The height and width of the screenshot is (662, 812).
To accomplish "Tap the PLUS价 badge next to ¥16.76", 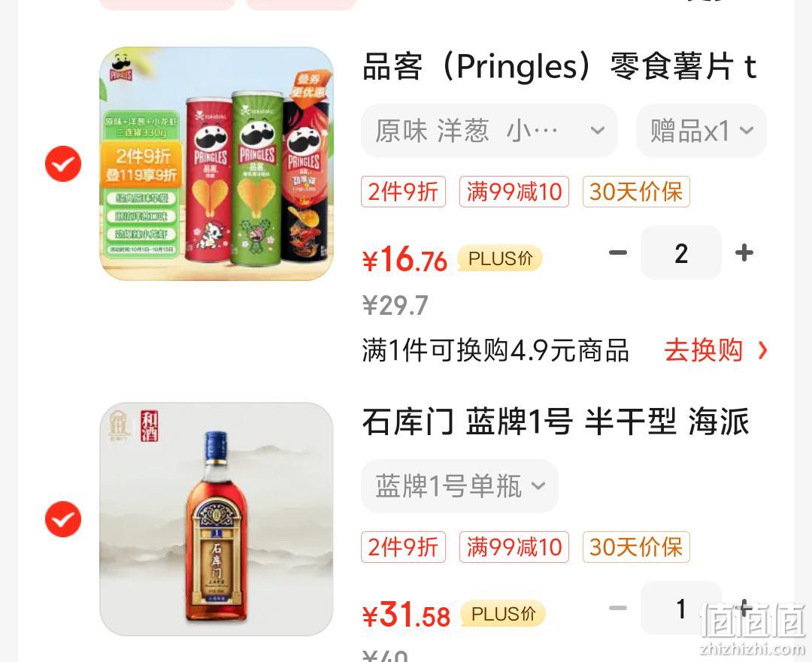I will (x=500, y=258).
